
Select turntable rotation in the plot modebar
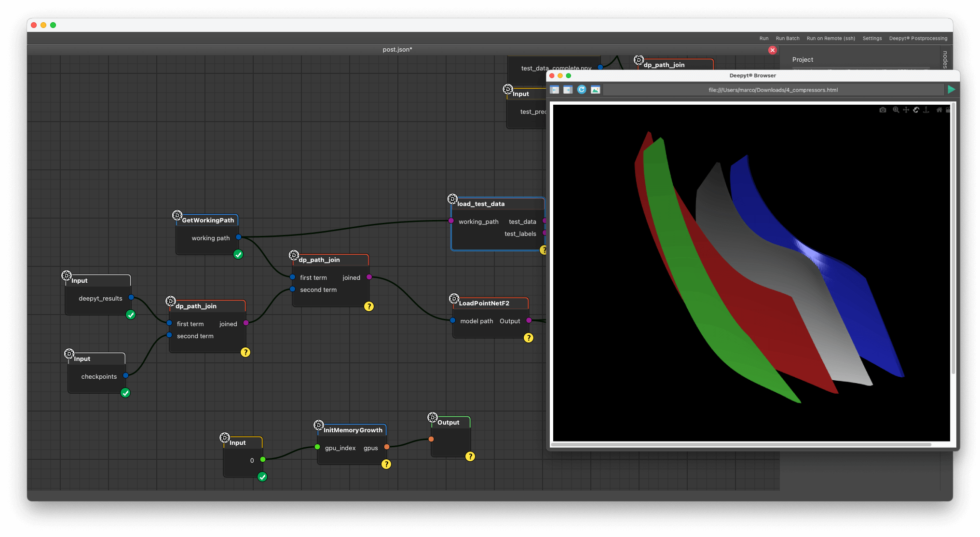click(926, 110)
